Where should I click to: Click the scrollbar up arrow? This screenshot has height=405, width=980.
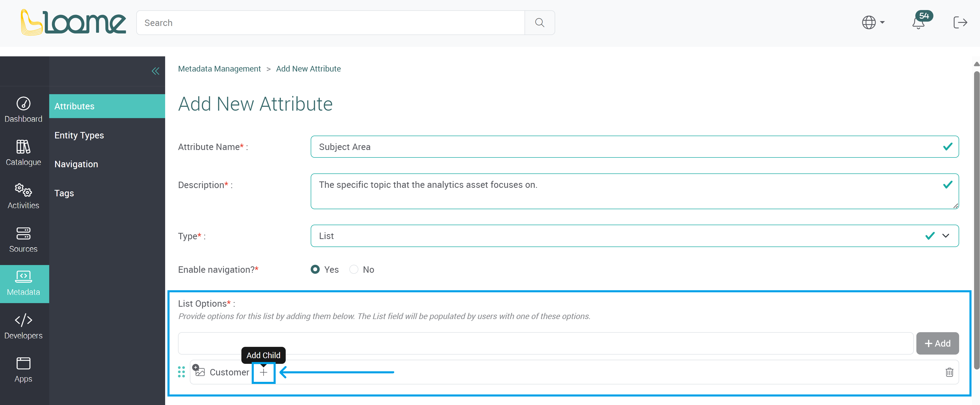[x=976, y=64]
